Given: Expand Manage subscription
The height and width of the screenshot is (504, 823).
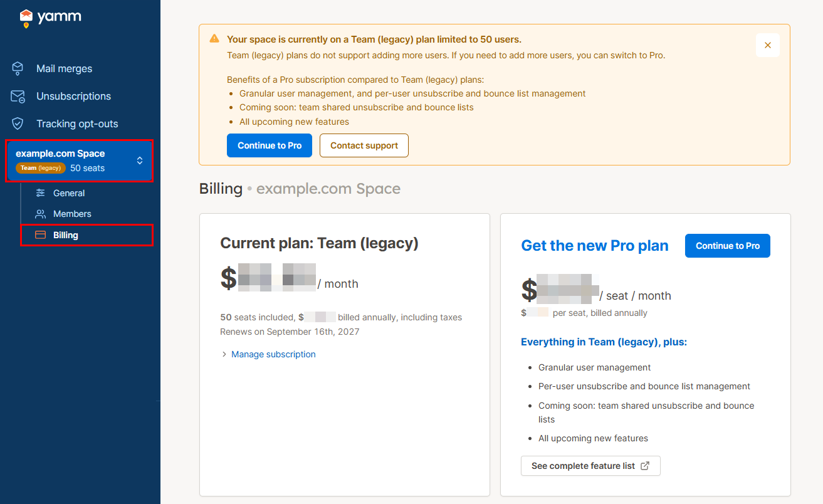Looking at the screenshot, I should click(268, 354).
